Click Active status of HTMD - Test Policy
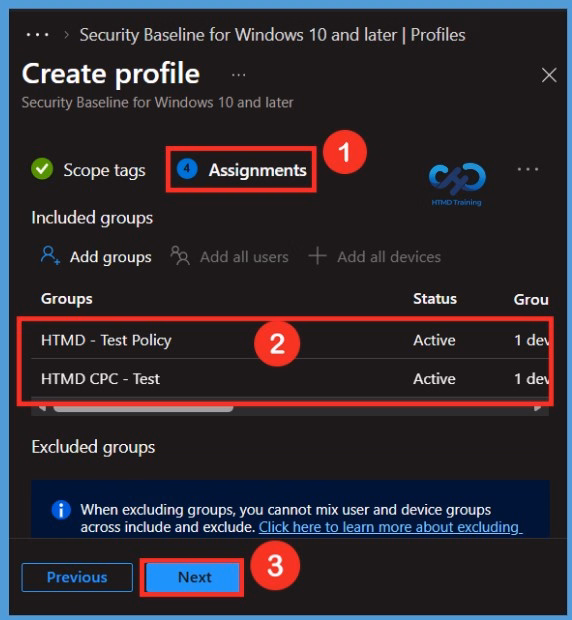The height and width of the screenshot is (620, 572). coord(434,340)
